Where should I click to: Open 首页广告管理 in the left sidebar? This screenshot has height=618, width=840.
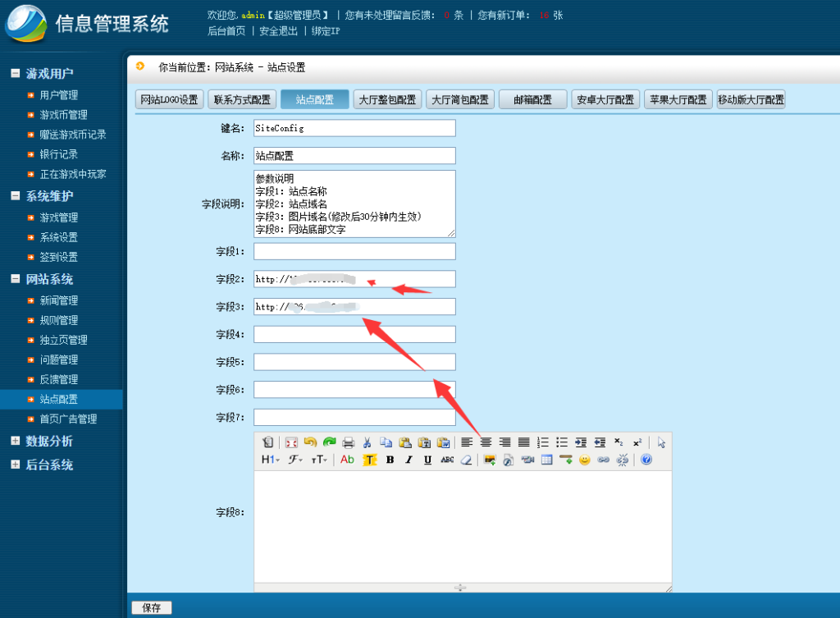tap(66, 419)
